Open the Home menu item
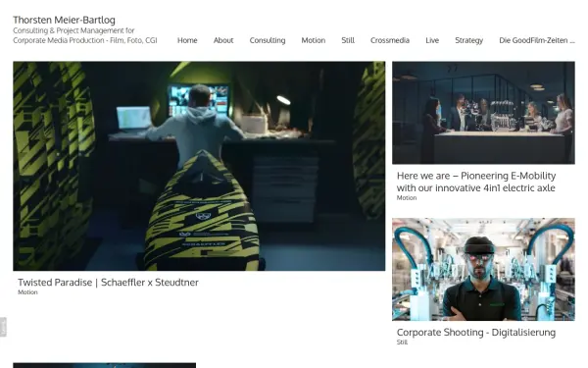The width and height of the screenshot is (588, 368). coord(187,40)
